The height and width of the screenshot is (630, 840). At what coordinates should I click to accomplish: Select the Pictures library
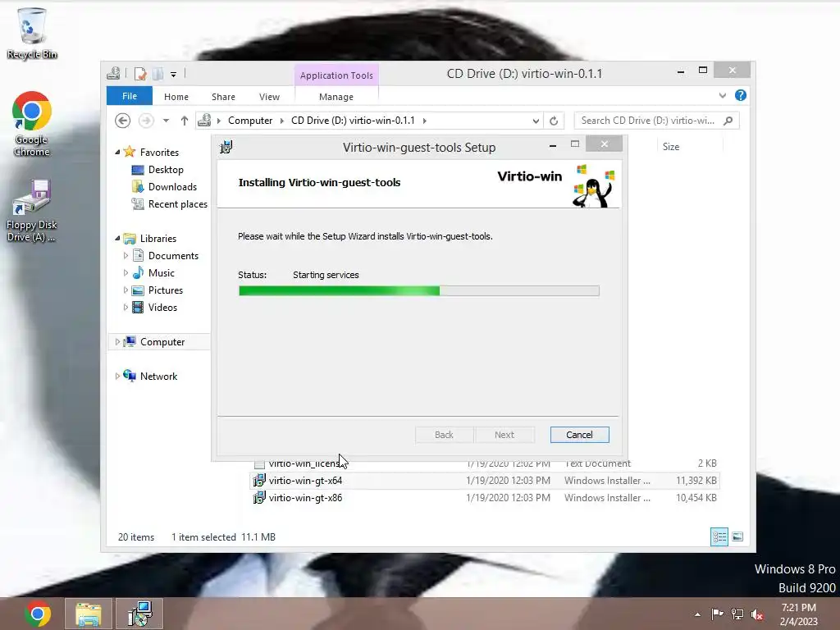pos(166,290)
